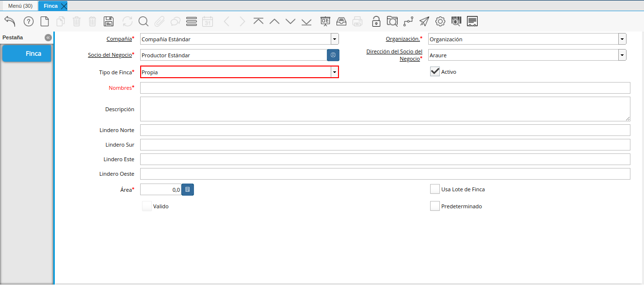Click into the Nombres text field

pos(385,88)
